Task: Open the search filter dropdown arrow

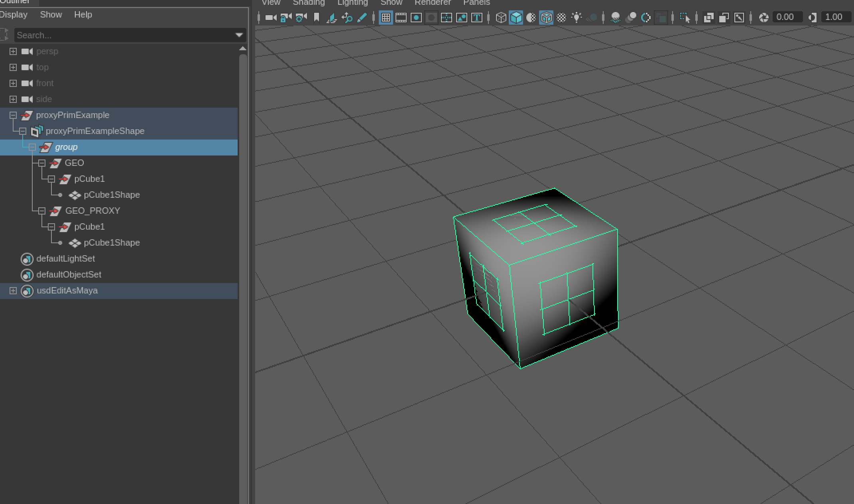Action: tap(239, 35)
